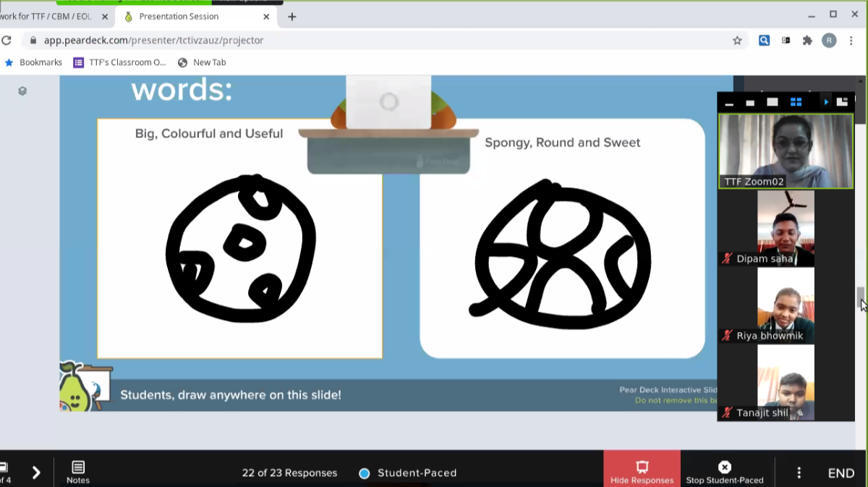Switch Zoom panel to grid view
Viewport: 868px width, 487px height.
click(796, 102)
